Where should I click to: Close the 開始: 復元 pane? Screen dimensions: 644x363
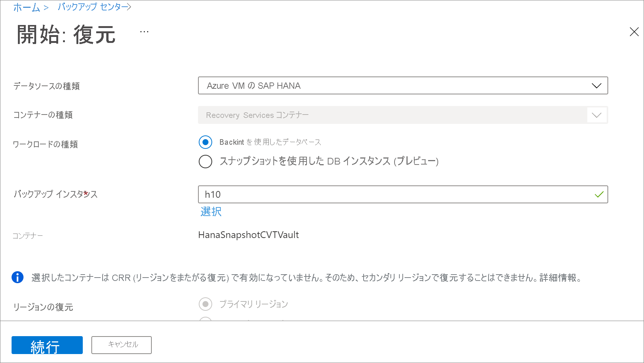coord(634,32)
